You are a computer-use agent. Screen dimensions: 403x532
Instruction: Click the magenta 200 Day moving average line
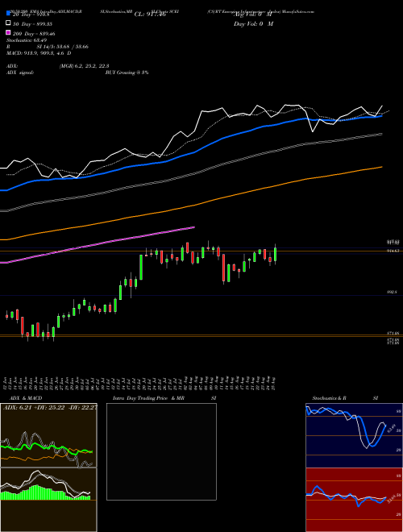click(98, 244)
